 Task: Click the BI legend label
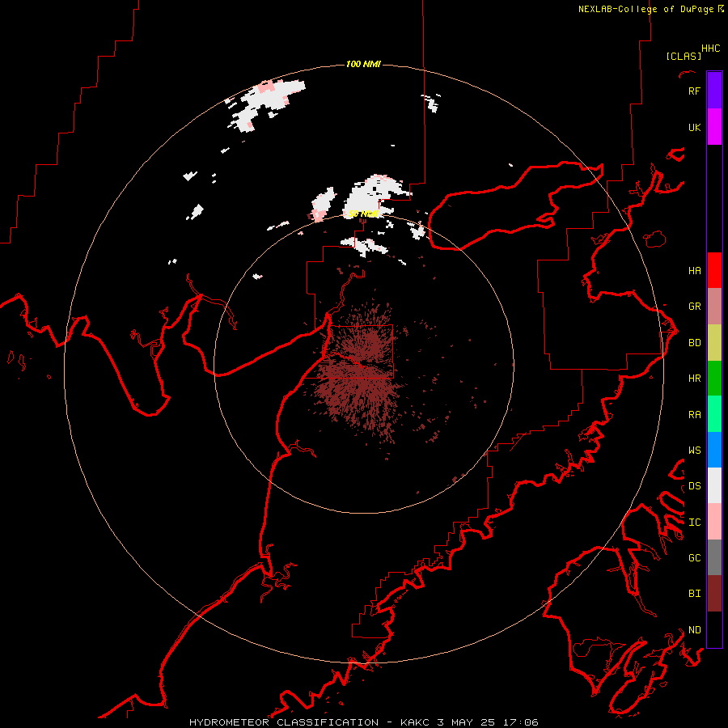point(694,594)
